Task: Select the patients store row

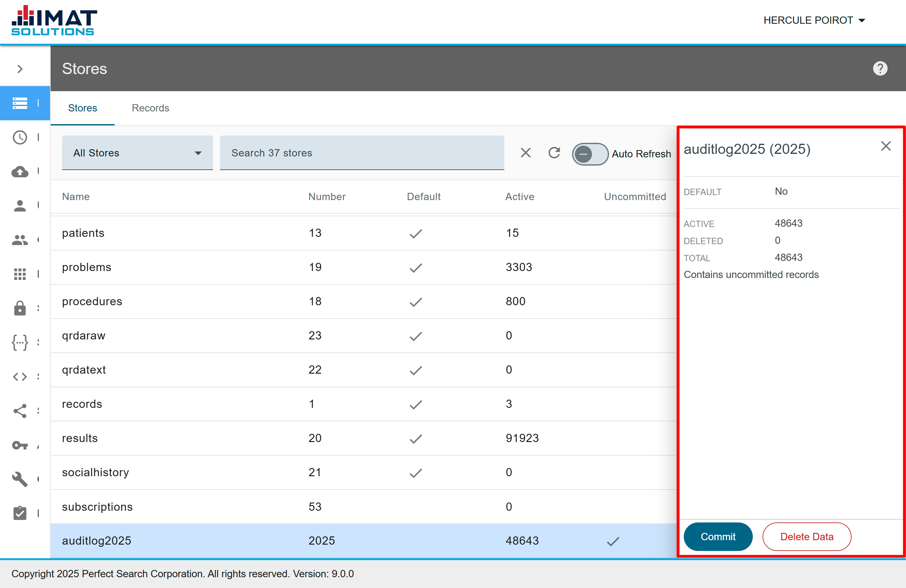Action: pyautogui.click(x=363, y=233)
